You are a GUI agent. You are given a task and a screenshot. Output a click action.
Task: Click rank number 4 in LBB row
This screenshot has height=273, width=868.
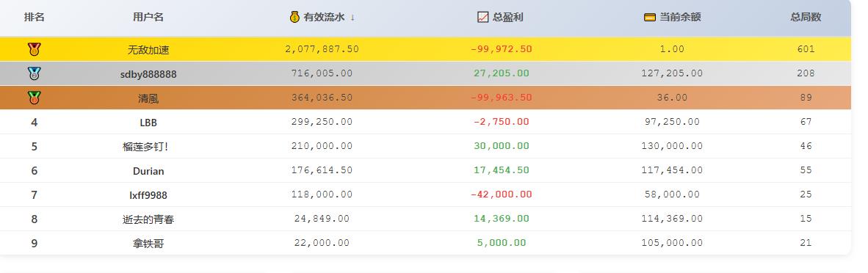[x=35, y=123]
